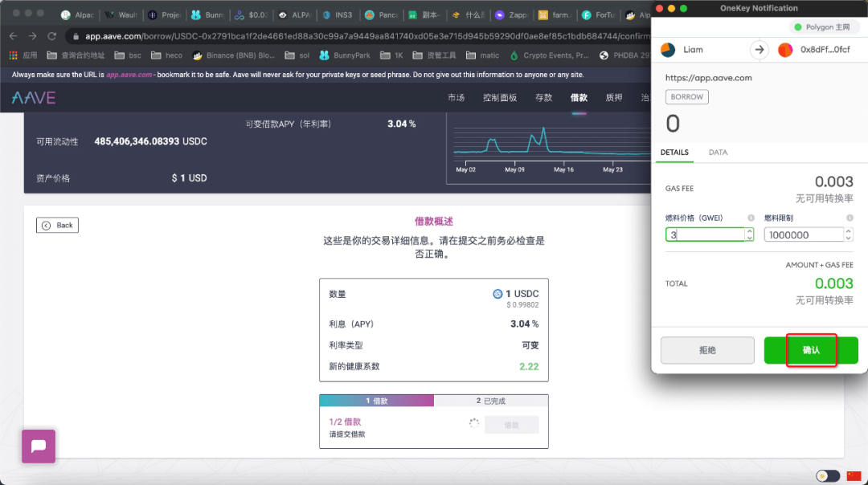This screenshot has width=868, height=485.
Task: Reload the Aave page
Action: (x=52, y=36)
